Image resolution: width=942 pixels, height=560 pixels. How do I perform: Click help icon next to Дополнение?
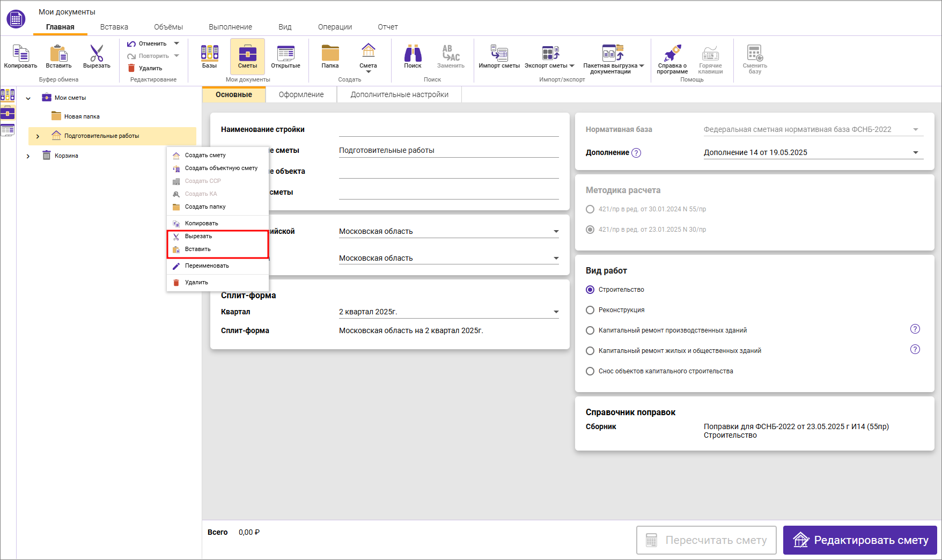click(636, 153)
